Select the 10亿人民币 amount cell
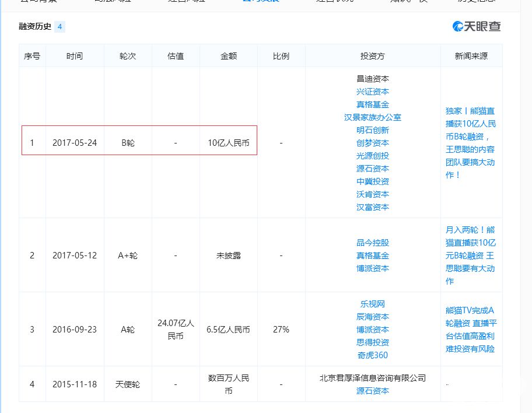This screenshot has height=413, width=532. pyautogui.click(x=228, y=143)
